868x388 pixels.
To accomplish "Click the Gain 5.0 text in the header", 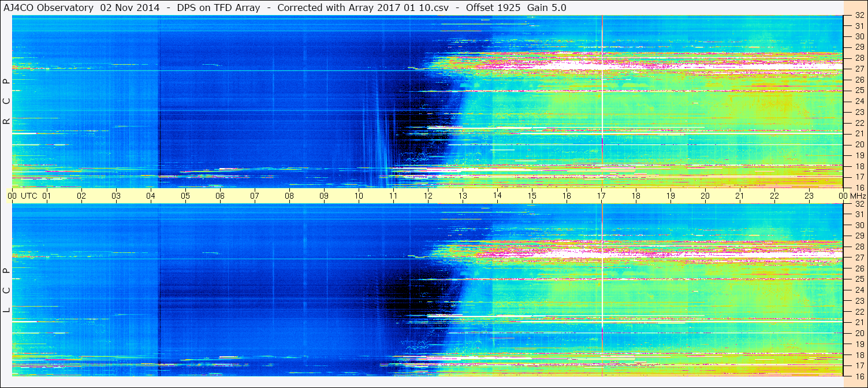I will [546, 8].
